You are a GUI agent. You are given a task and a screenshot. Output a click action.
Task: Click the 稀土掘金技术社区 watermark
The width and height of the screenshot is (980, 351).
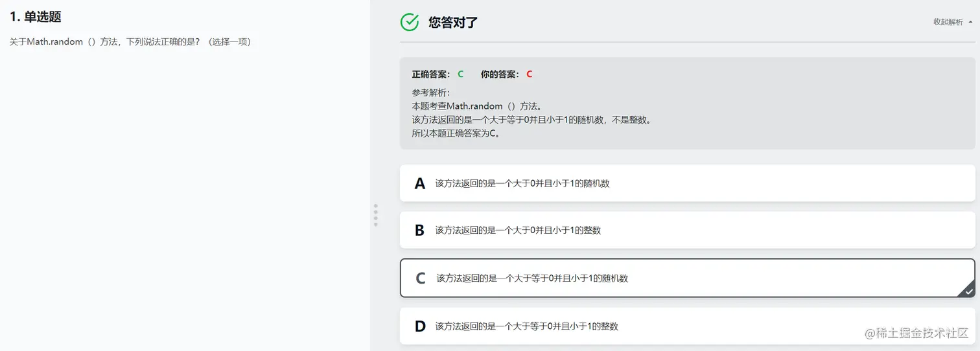(x=916, y=333)
